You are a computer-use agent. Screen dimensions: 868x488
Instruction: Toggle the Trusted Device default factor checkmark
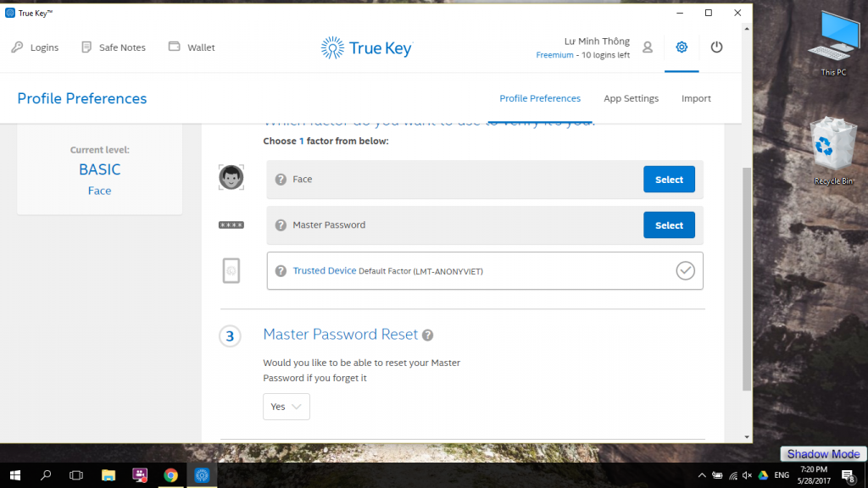685,270
